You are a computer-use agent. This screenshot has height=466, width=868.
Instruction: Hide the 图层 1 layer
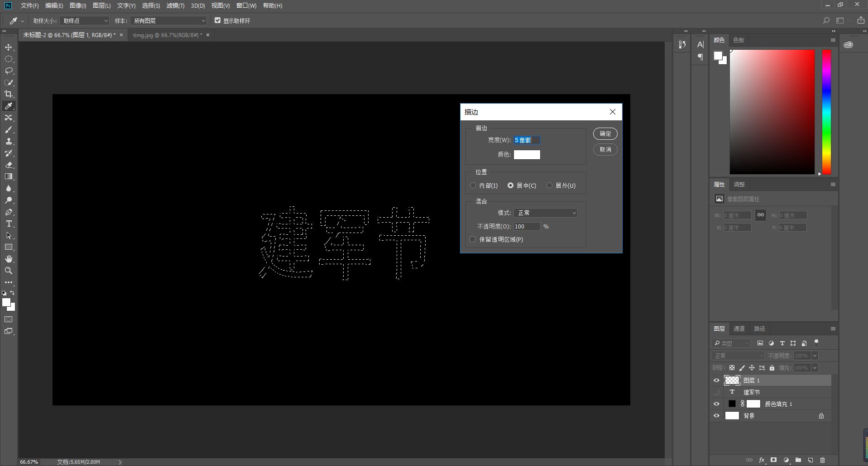716,380
